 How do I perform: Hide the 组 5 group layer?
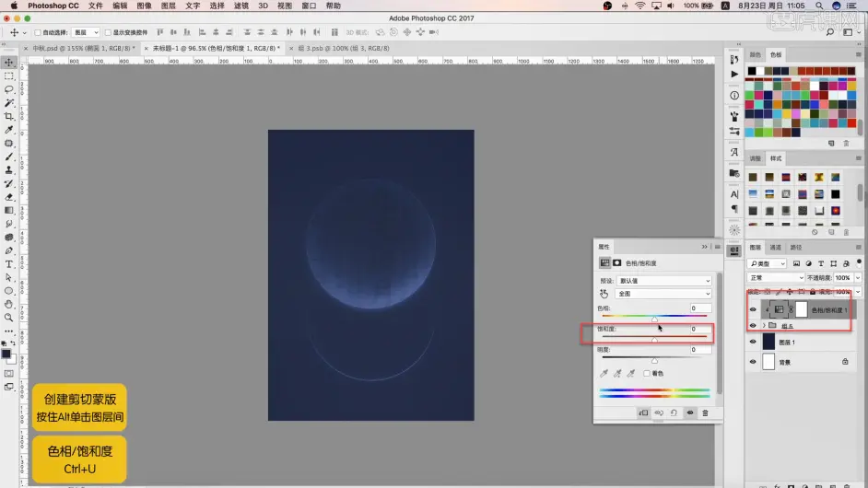coord(753,326)
